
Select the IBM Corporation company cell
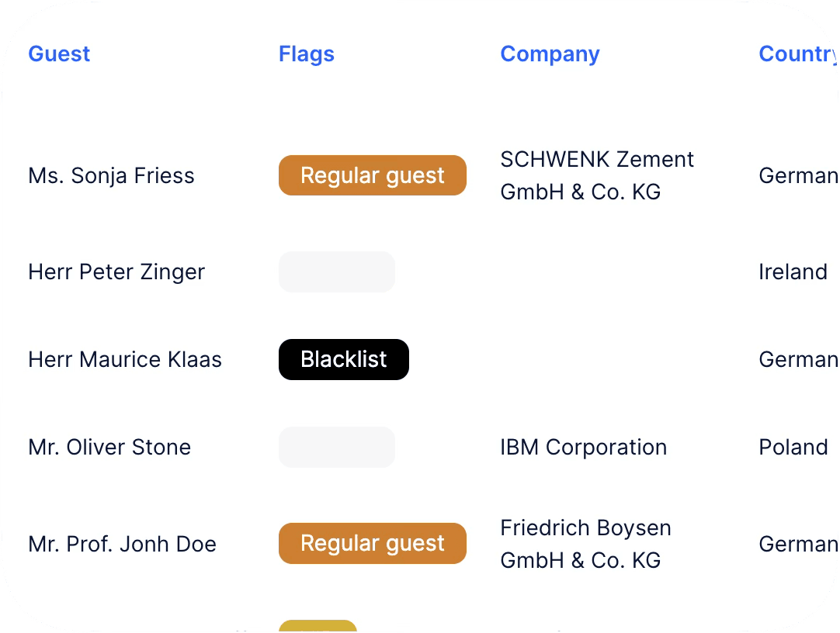[583, 448]
